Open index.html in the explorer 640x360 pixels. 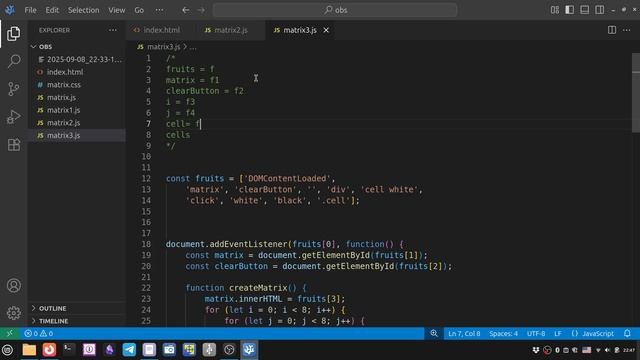[76, 72]
